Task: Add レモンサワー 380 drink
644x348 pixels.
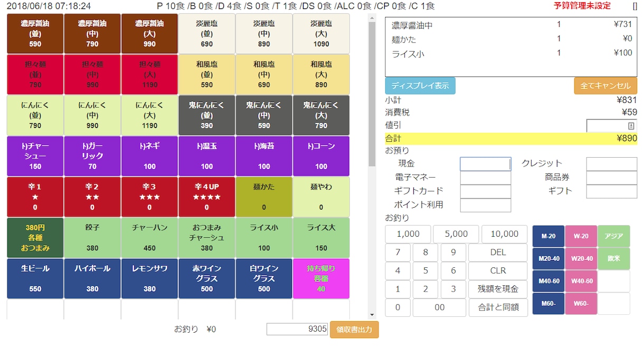Action: point(149,278)
